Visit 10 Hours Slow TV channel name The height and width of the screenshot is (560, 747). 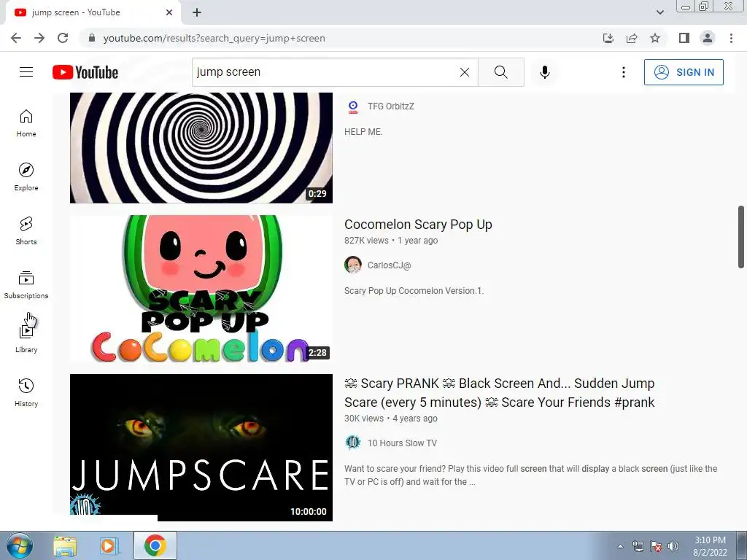point(402,443)
